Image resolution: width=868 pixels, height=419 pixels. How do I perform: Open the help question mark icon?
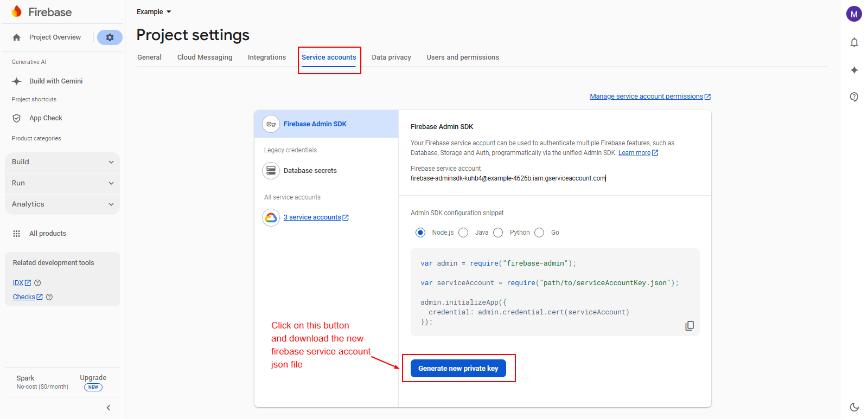(x=854, y=97)
